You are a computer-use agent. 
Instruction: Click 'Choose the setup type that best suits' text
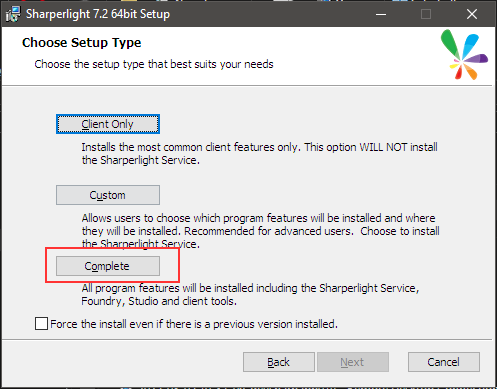coord(154,64)
